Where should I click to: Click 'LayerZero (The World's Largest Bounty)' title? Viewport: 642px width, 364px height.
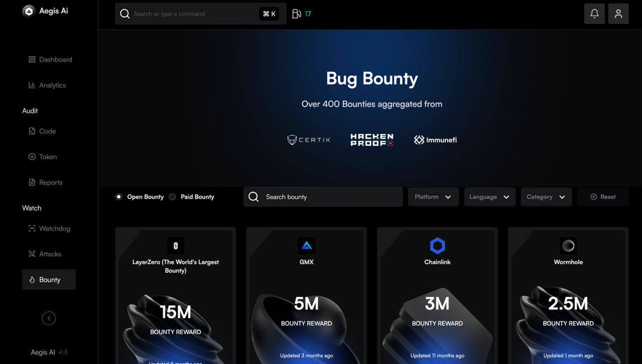coord(175,266)
